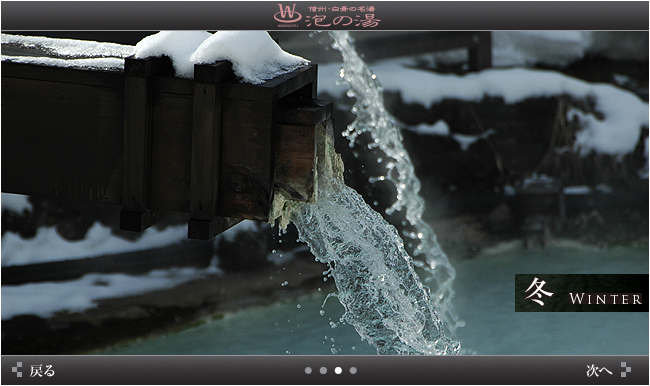
Task: Click the 冬 kanji season label
Action: click(x=538, y=292)
